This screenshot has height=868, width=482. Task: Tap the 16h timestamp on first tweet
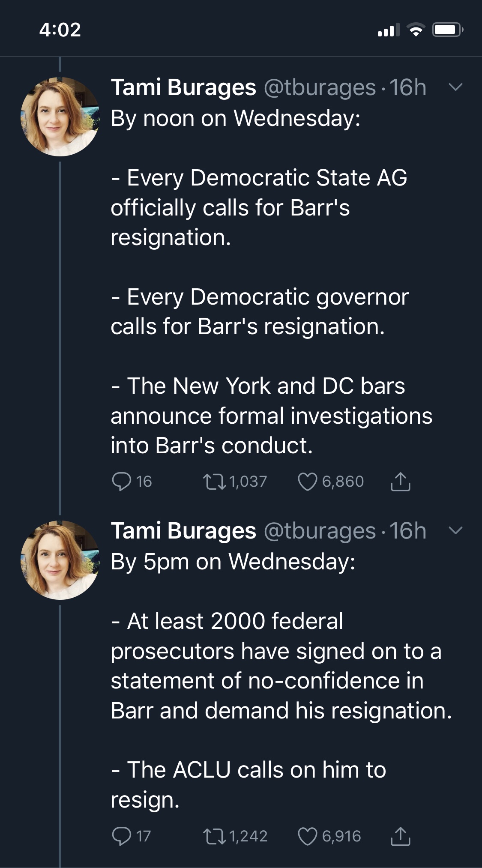[x=407, y=87]
